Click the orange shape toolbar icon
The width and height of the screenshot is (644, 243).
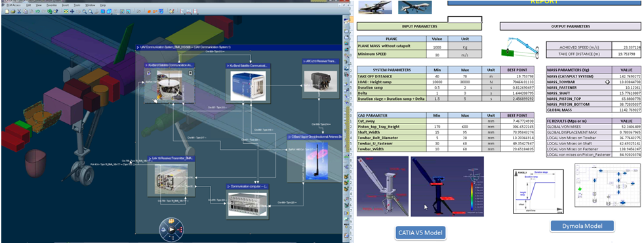(149, 12)
